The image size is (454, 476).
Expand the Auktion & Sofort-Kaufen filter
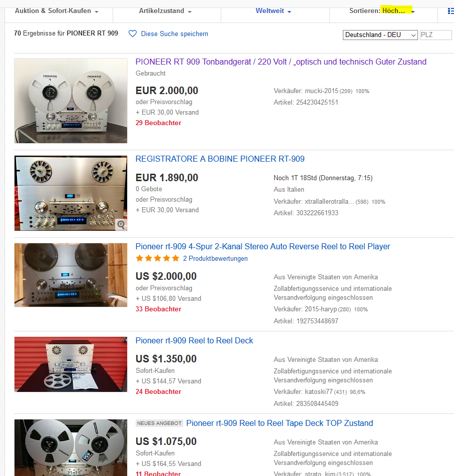[57, 11]
